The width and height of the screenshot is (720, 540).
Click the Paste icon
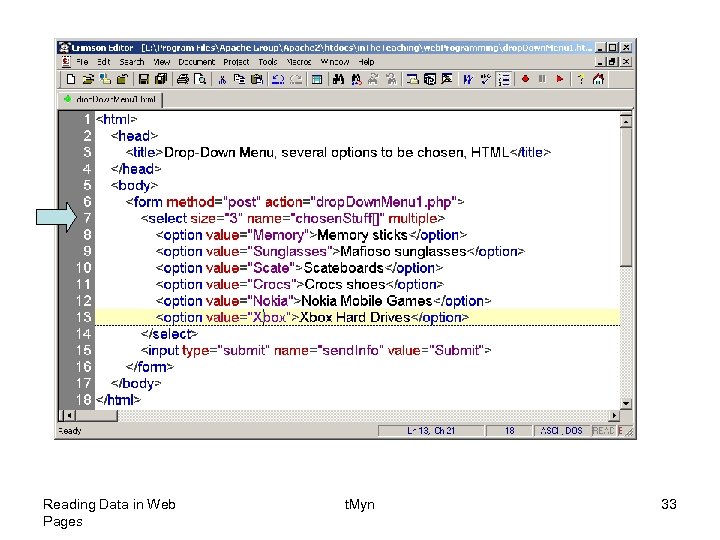(257, 79)
